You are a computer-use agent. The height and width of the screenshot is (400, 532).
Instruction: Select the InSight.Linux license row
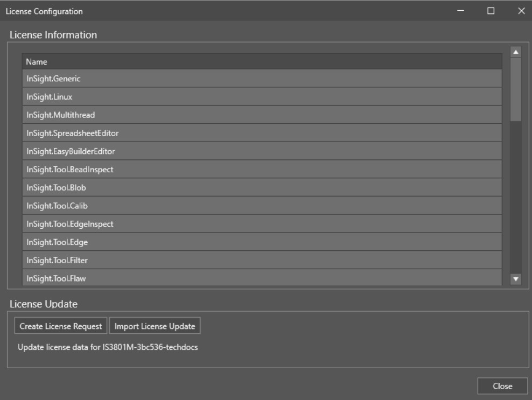pos(262,97)
